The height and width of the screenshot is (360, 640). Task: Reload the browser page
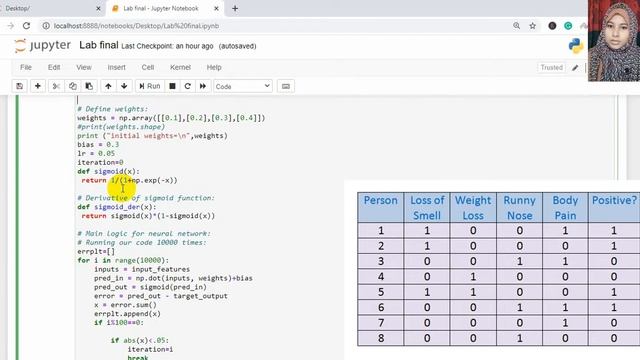tap(27, 26)
